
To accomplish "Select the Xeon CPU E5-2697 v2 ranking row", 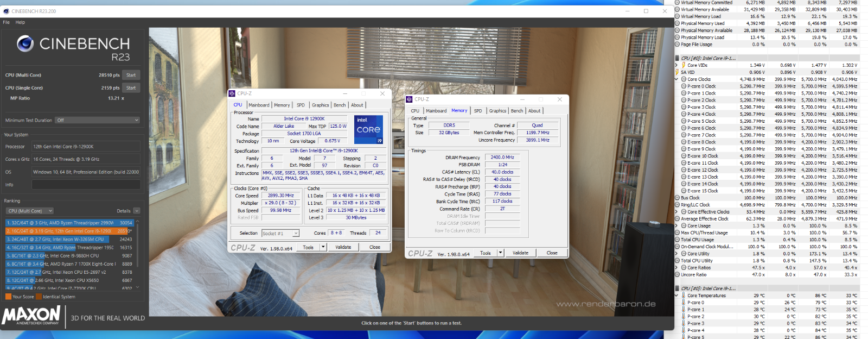I will point(69,272).
